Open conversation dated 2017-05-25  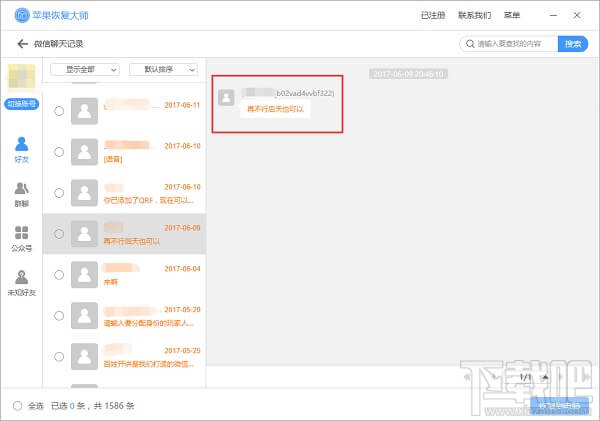tap(124, 357)
